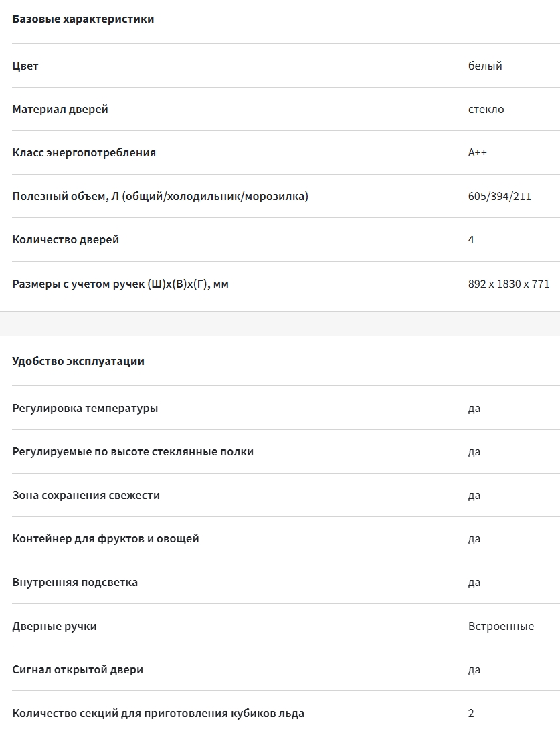The height and width of the screenshot is (731, 560).
Task: Click the Регулировка температуры row label
Action: coord(85,409)
